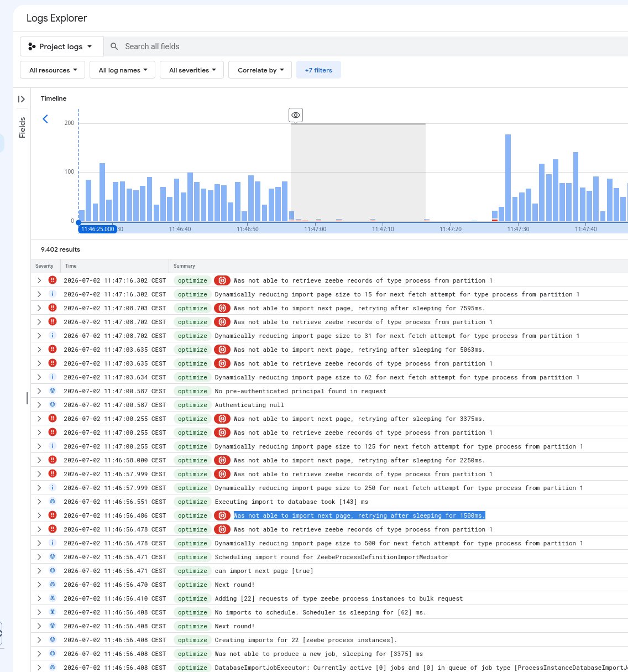The width and height of the screenshot is (628, 672).
Task: Click the 11:46:25.000 timeline start handle
Action: pyautogui.click(x=97, y=229)
